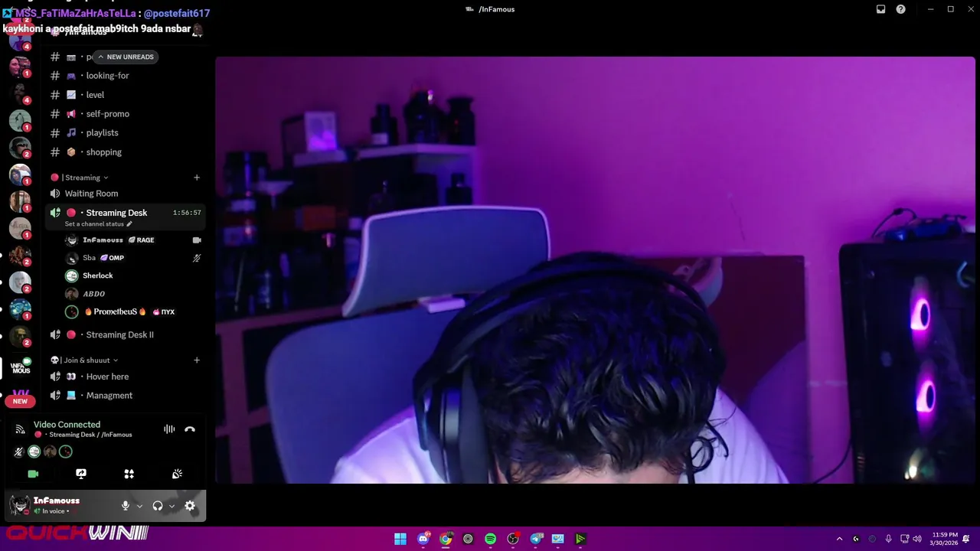
Task: Click the webcam video stream
Action: 595,269
